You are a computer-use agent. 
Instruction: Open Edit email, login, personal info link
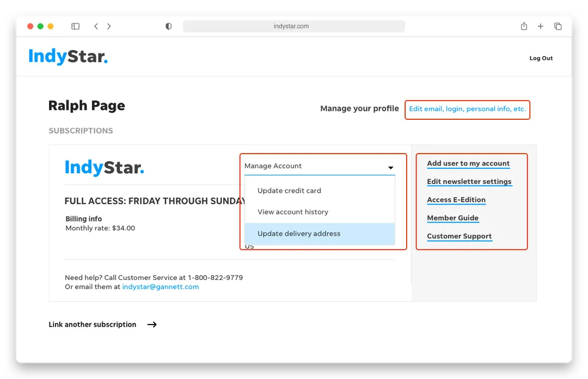click(x=467, y=109)
